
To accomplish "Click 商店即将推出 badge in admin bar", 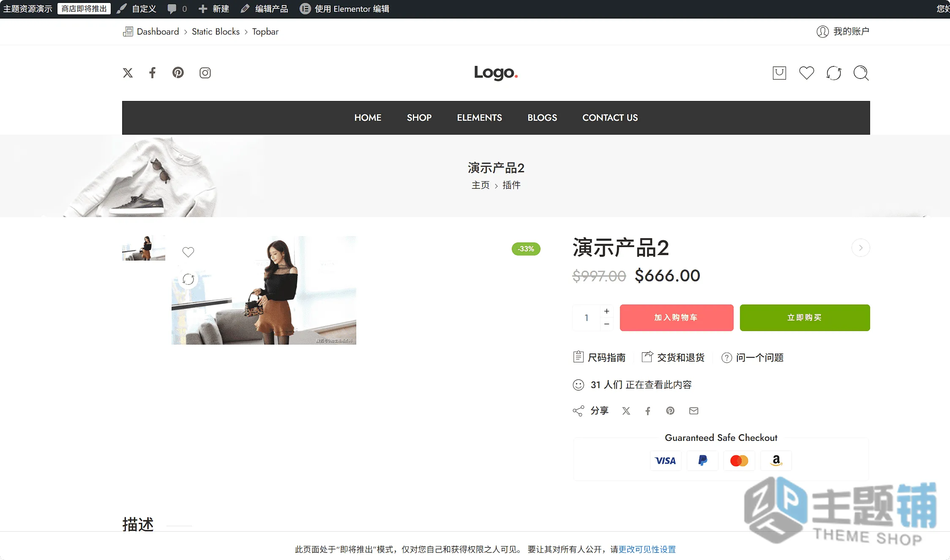I will coord(84,9).
